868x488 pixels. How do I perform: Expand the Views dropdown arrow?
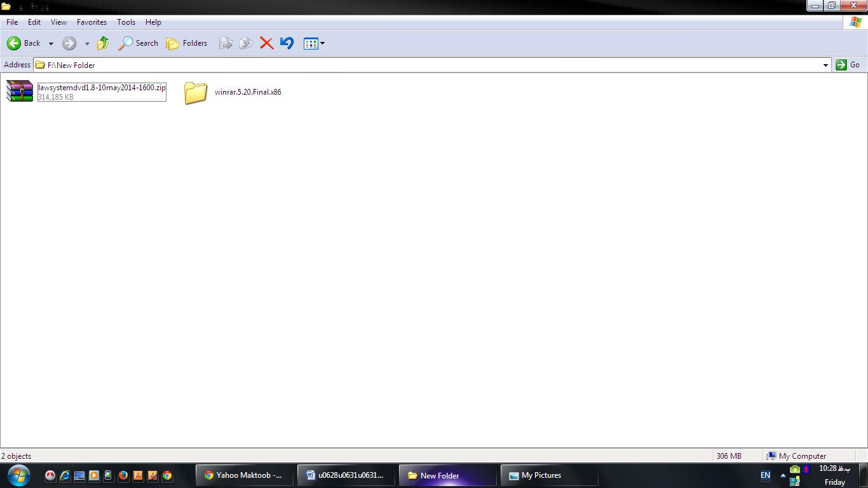click(323, 43)
